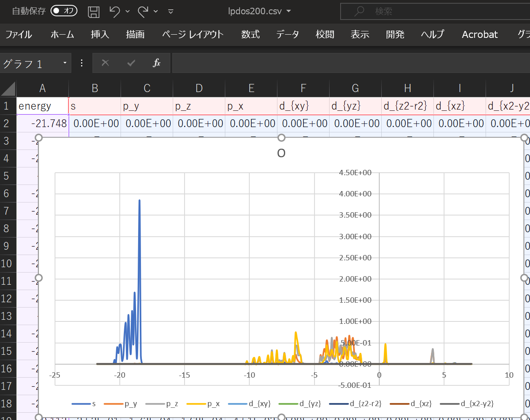This screenshot has width=530, height=420.
Task: Open the Redo history dropdown arrow
Action: [x=156, y=12]
